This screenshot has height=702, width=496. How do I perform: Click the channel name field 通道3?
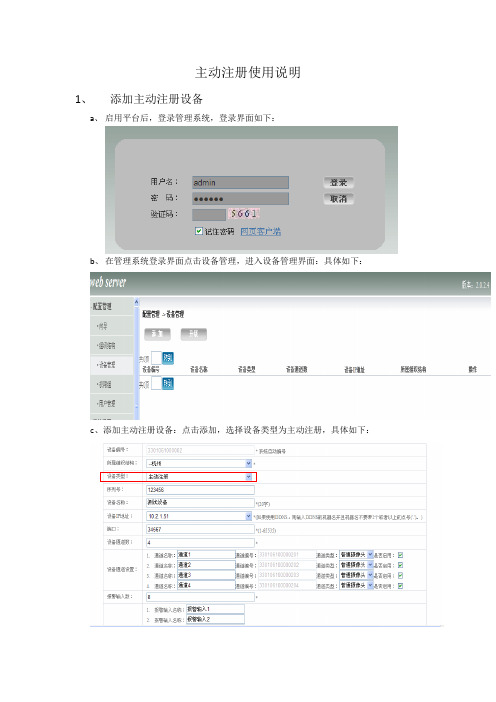pyautogui.click(x=206, y=575)
